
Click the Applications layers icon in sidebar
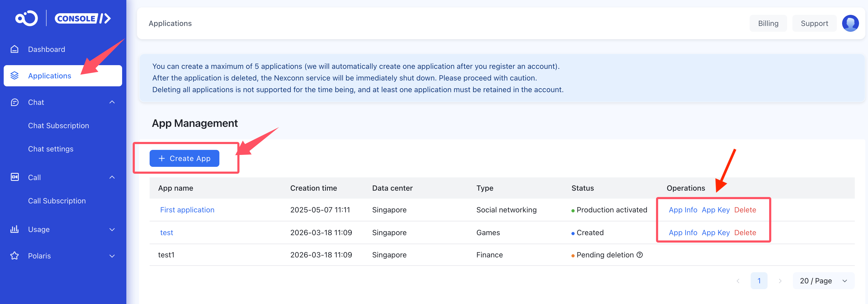[x=15, y=75]
